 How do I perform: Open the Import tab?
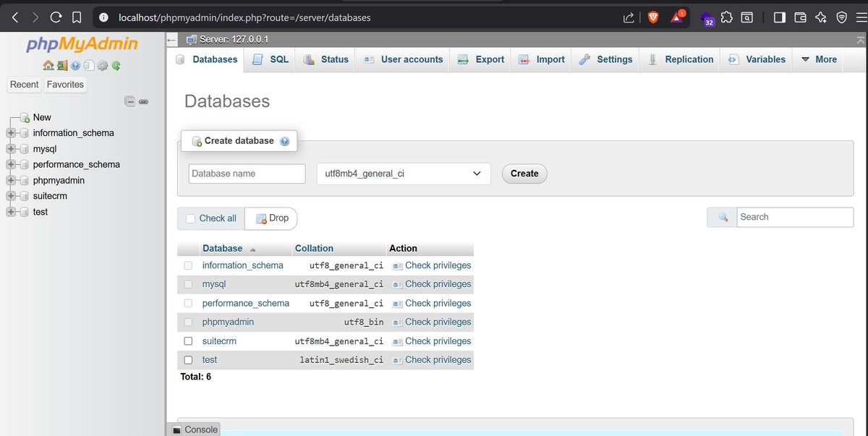pyautogui.click(x=542, y=59)
